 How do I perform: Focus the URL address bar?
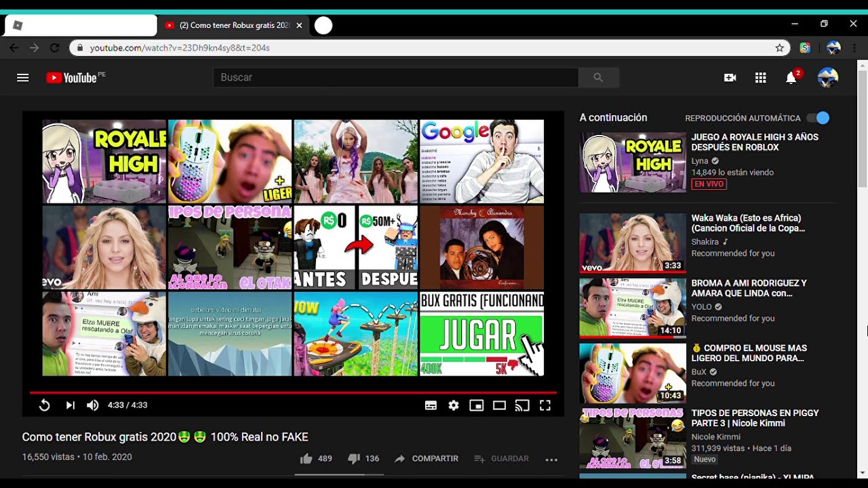pos(431,48)
